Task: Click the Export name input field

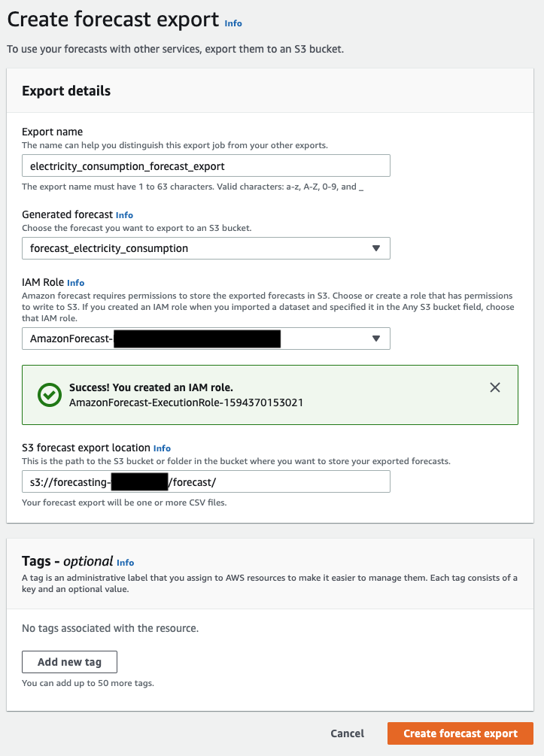Action: [205, 165]
